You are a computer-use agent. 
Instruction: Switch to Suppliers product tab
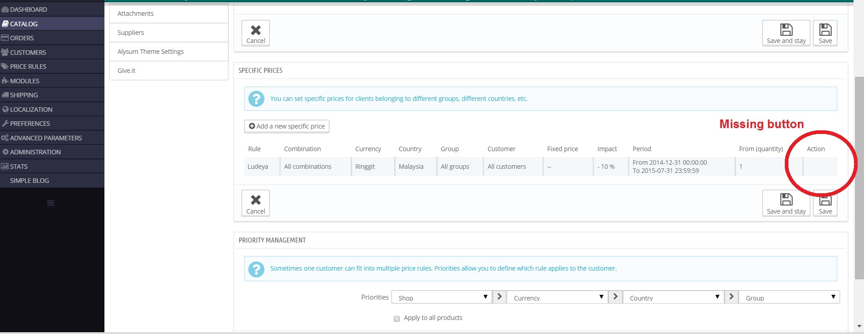169,33
